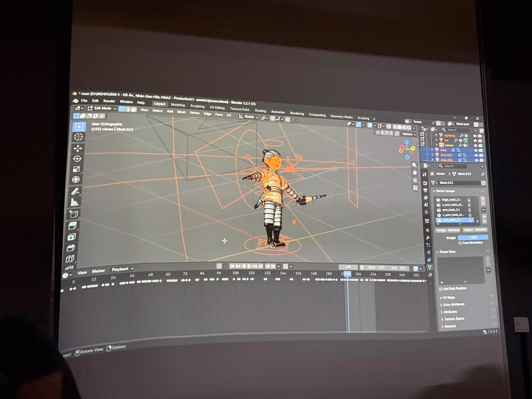Switch to the UV Editing workspace tab
532x399 pixels.
217,108
